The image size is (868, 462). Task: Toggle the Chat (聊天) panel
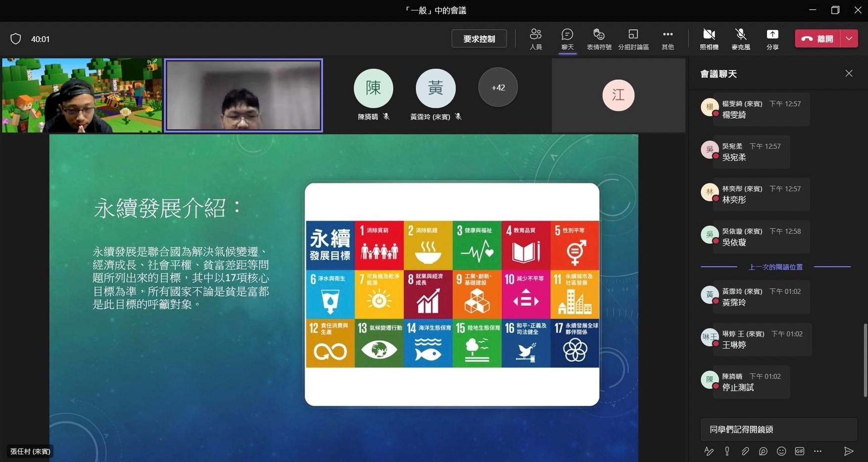pos(567,39)
